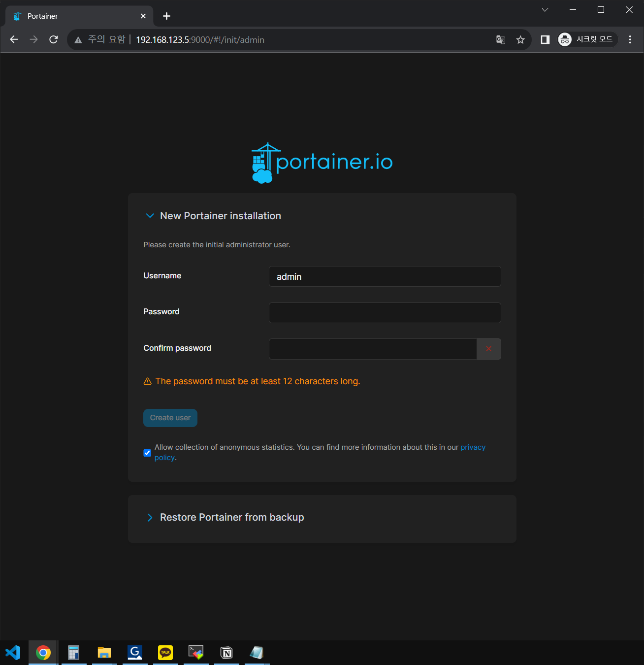The image size is (644, 665).
Task: Click the not-secure warning triangle icon
Action: pyautogui.click(x=78, y=40)
